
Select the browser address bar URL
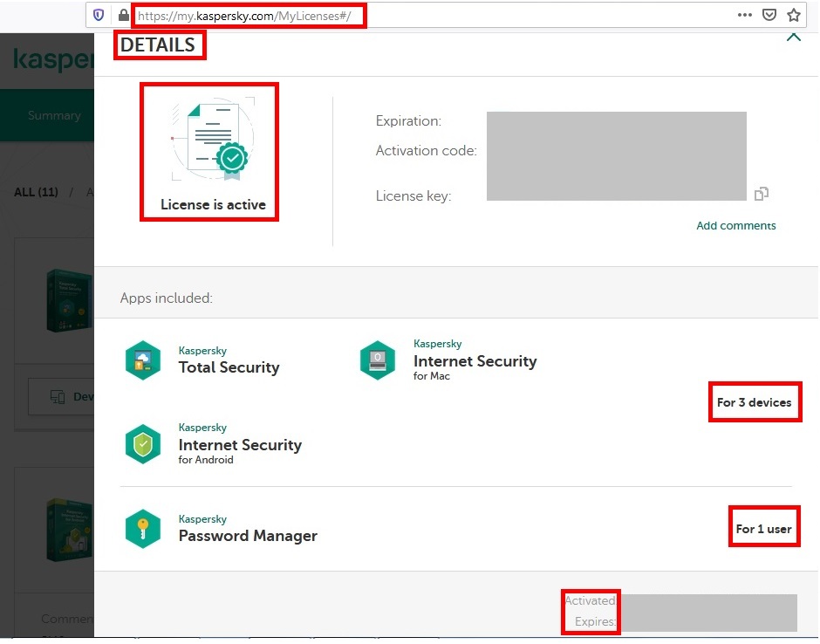[x=245, y=17]
